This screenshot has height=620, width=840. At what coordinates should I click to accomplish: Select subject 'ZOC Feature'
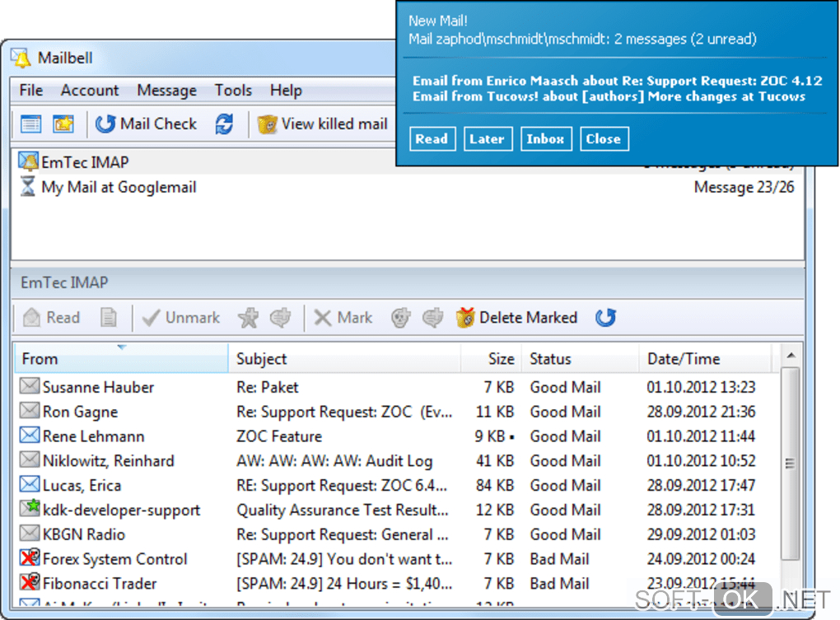279,436
